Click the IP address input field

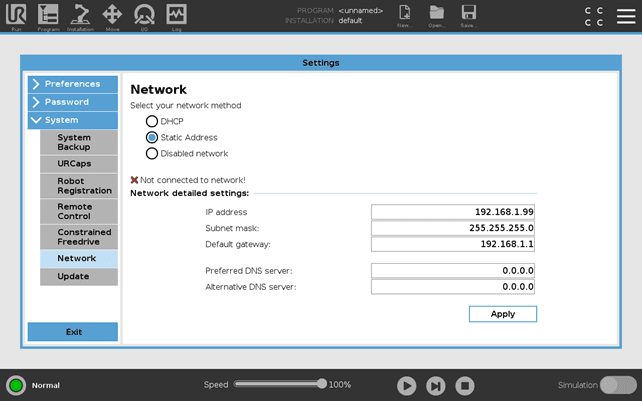point(454,212)
